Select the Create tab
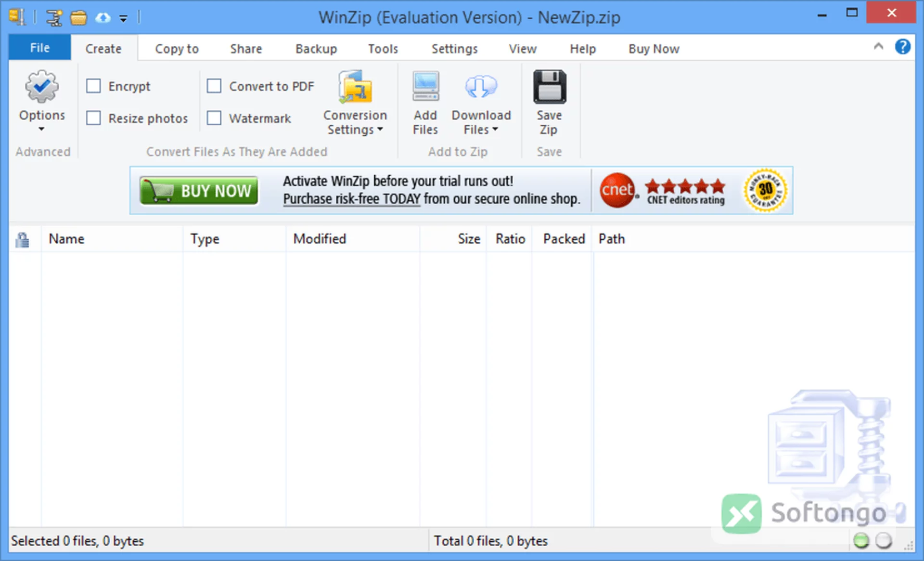The image size is (924, 561). [103, 49]
